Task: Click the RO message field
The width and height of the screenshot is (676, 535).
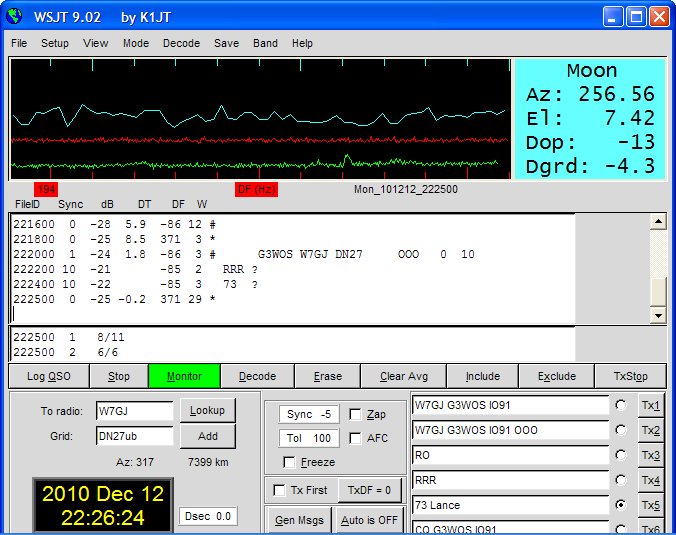Action: 510,455
